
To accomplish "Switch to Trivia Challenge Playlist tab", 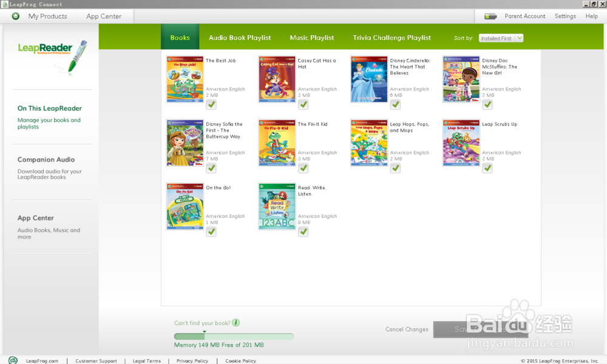I will (392, 38).
